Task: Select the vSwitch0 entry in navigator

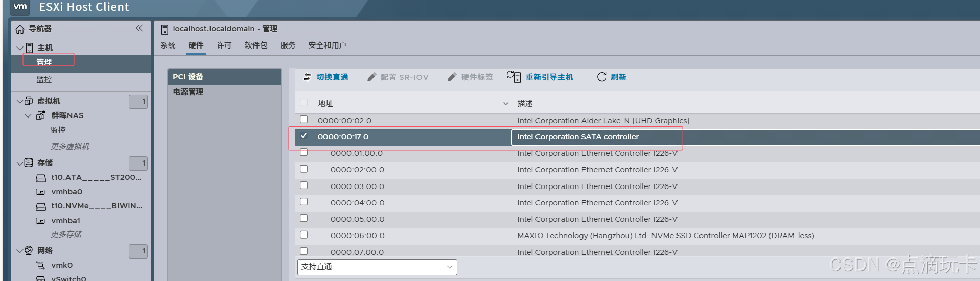Action: point(68,278)
